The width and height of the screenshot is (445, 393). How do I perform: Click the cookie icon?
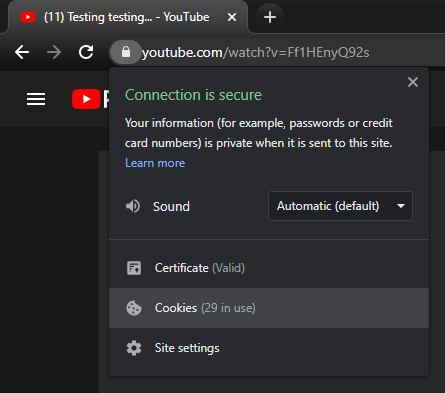tap(134, 308)
